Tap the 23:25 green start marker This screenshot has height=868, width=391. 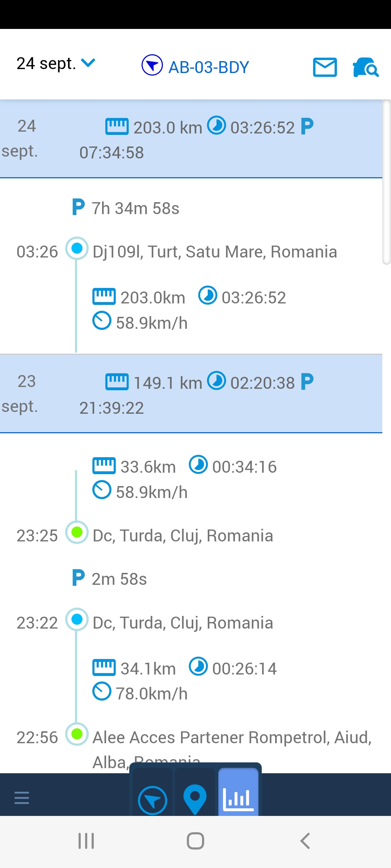pyautogui.click(x=77, y=532)
